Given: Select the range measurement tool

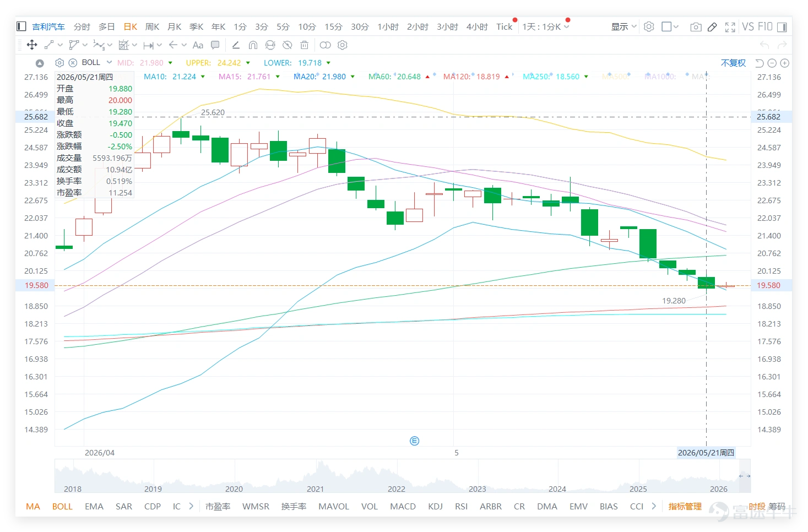Looking at the screenshot, I should pyautogui.click(x=148, y=45).
